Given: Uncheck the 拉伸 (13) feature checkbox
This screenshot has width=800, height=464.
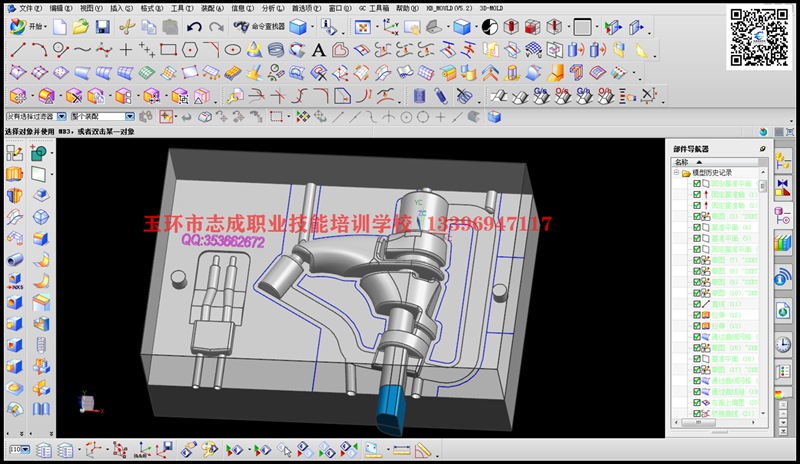Looking at the screenshot, I should click(x=696, y=326).
